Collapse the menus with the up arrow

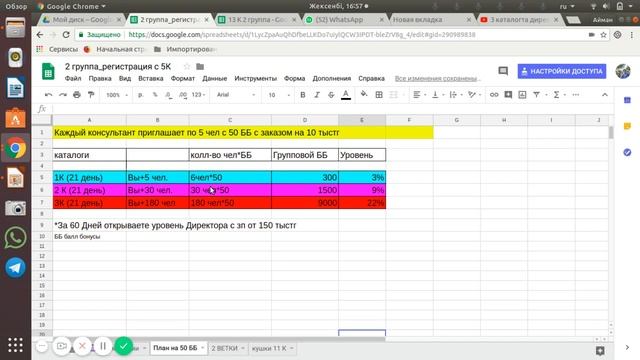coord(604,95)
